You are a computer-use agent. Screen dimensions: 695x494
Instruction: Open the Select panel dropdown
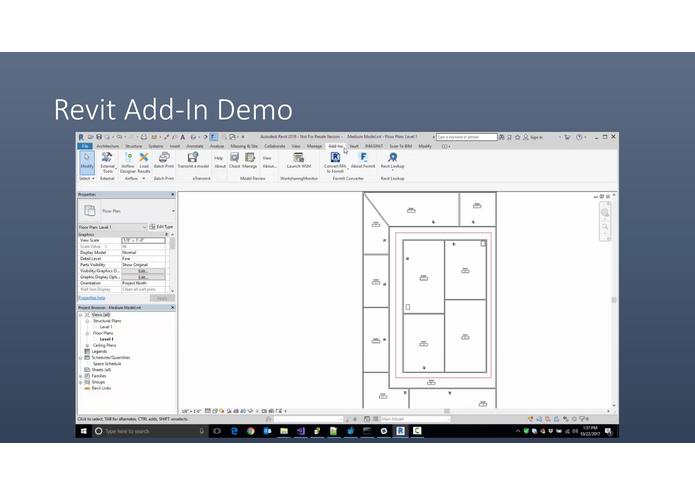click(x=87, y=178)
